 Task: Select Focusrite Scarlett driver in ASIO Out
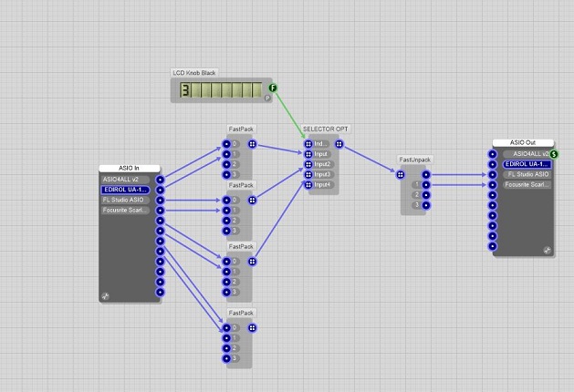pos(527,184)
